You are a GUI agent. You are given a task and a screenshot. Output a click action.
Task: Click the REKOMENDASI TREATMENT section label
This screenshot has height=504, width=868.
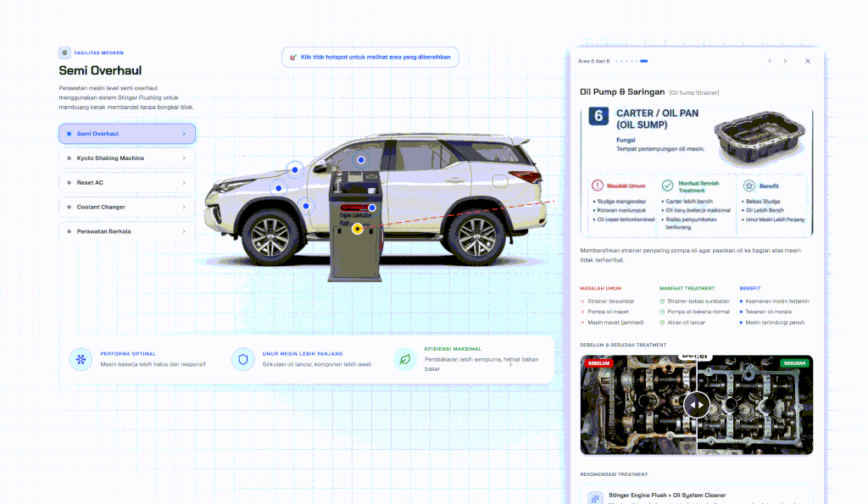[614, 474]
